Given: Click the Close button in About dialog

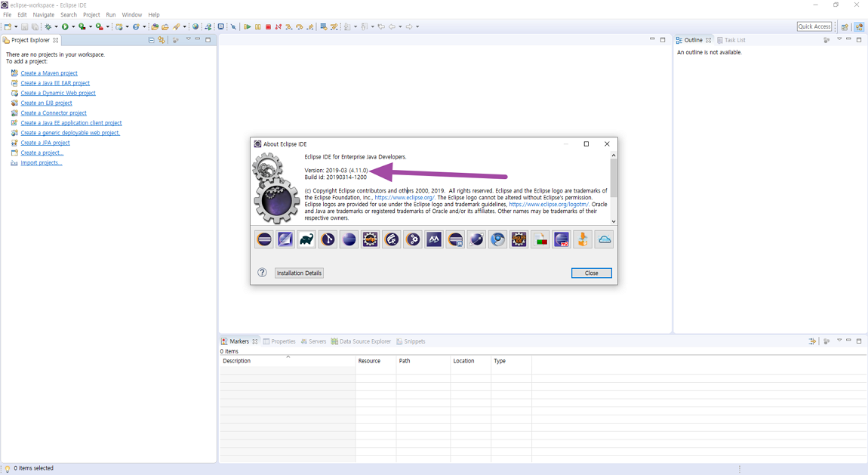Looking at the screenshot, I should coord(591,273).
